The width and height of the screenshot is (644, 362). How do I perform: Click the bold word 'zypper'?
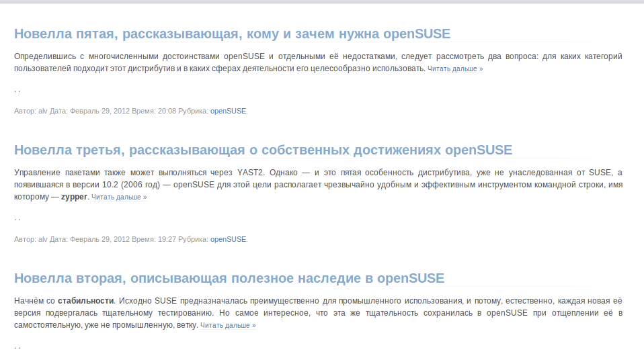coord(74,197)
